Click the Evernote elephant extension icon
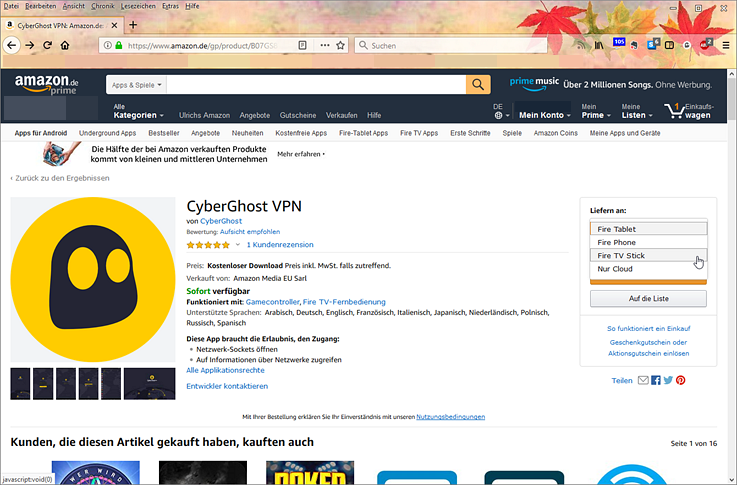The image size is (737, 485). (x=635, y=46)
